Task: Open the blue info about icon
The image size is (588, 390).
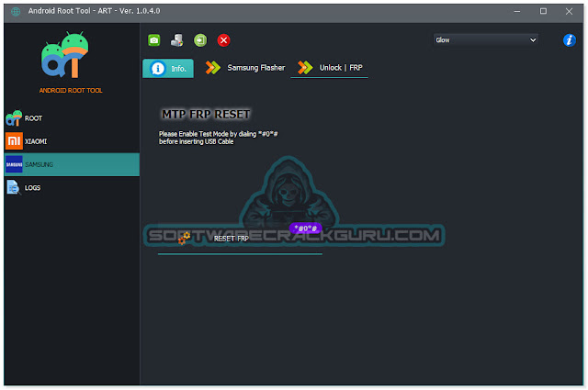Action: pos(570,40)
